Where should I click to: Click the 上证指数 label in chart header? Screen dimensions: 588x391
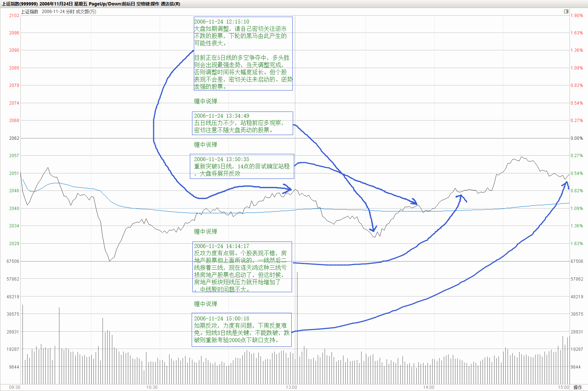tap(29, 12)
